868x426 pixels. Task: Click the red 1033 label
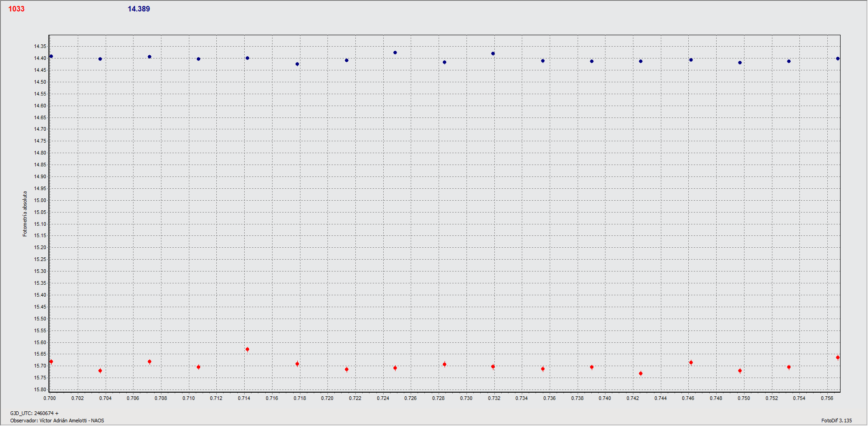click(x=16, y=9)
